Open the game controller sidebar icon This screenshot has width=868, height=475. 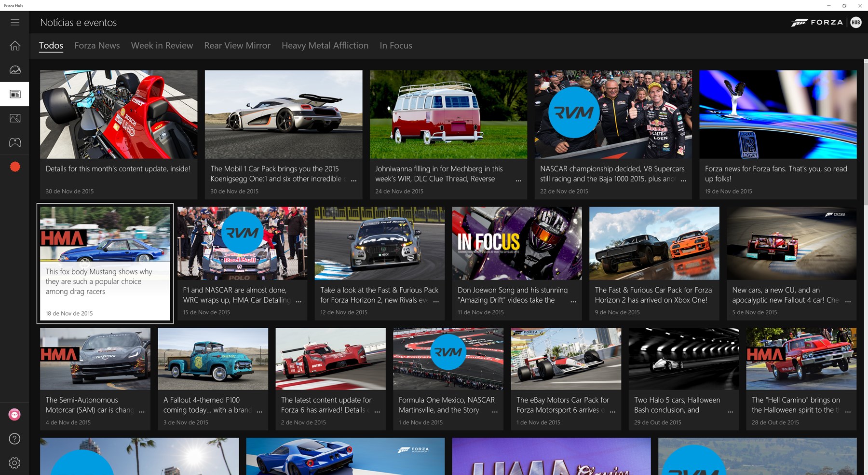[x=15, y=142]
